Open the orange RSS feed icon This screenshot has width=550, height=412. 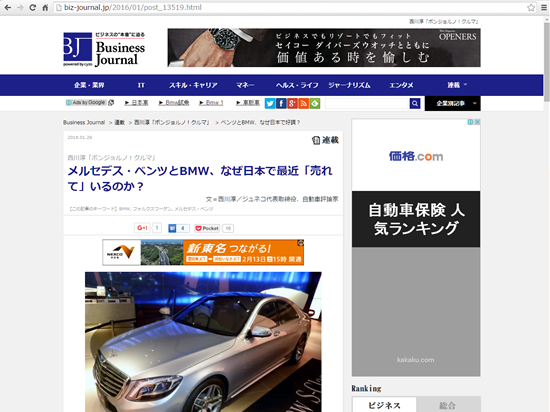point(303,103)
